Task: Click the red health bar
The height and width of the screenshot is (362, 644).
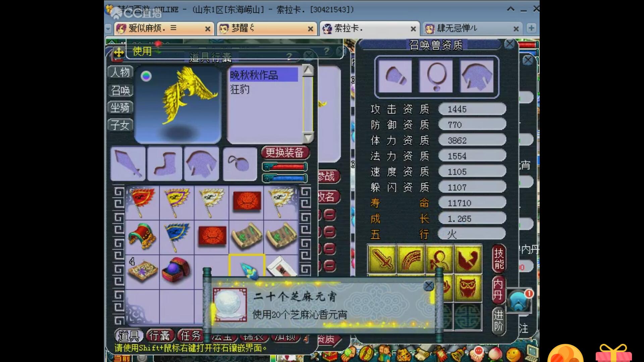Action: (x=285, y=167)
